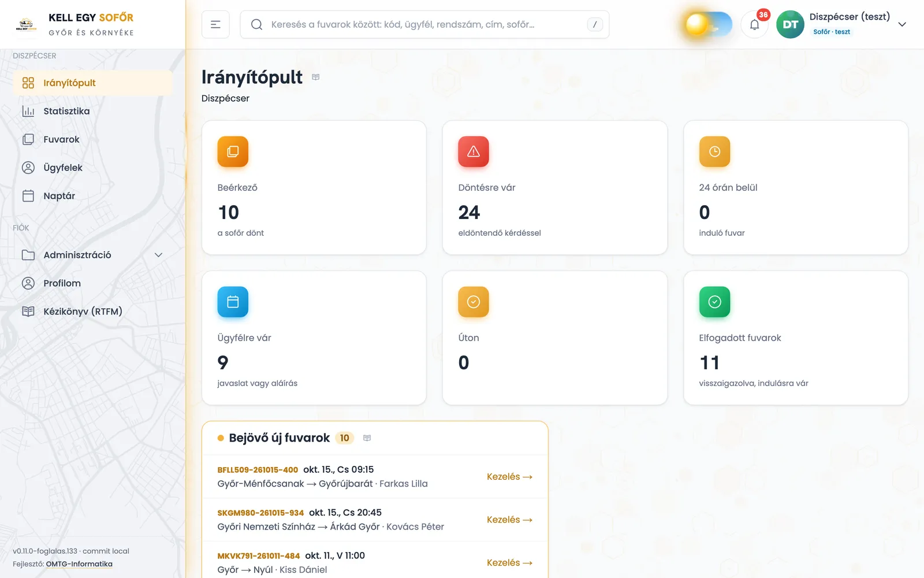Click the Statisztika chart icon in sidebar
The image size is (924, 578).
tap(28, 111)
